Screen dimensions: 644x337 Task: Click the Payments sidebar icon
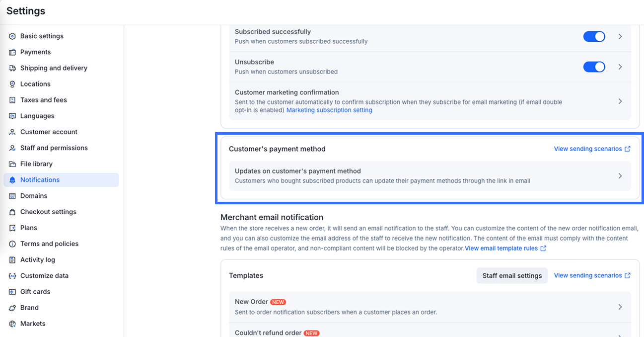click(12, 52)
